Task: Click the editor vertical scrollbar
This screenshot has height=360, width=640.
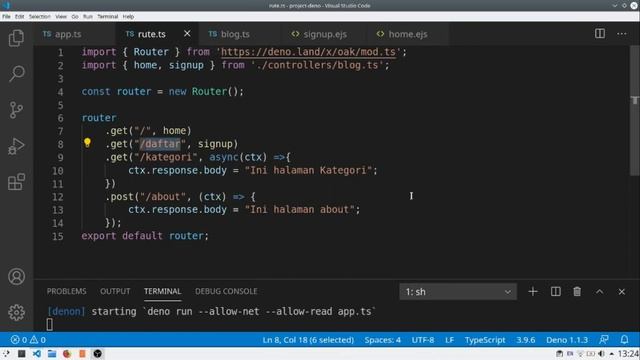Action: (x=634, y=110)
